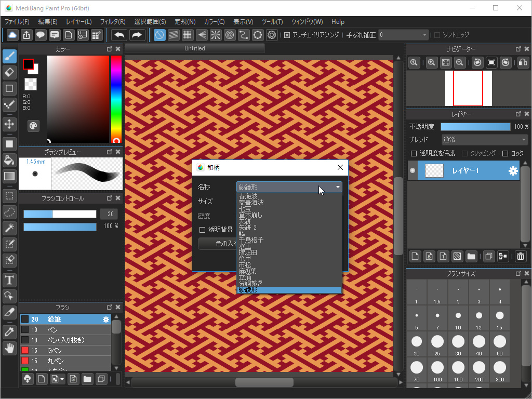Turn snap off with the crossed-circle icon

[159, 35]
